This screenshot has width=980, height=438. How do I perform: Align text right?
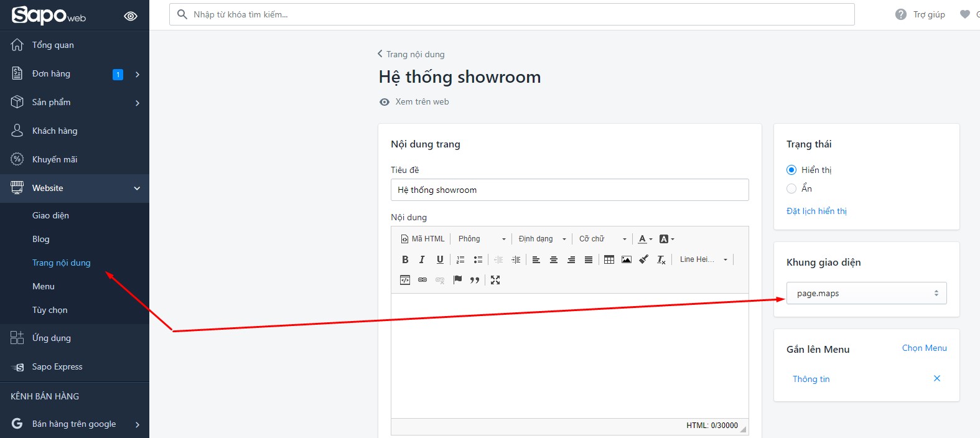coord(571,259)
